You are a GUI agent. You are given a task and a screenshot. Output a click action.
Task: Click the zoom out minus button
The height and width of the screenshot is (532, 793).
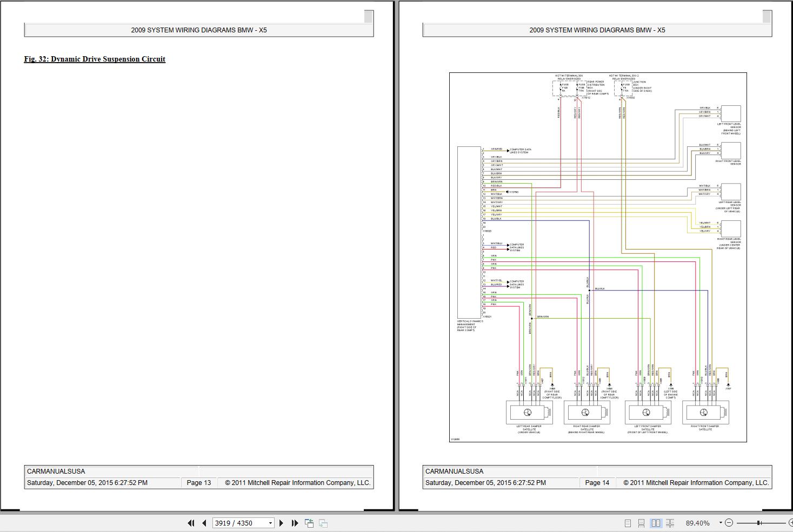[x=729, y=522]
